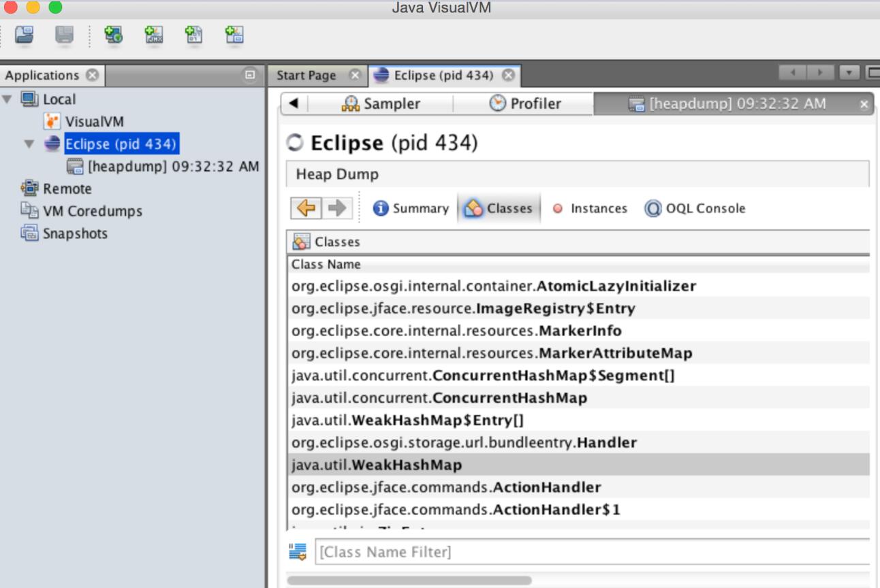Switch to the Classes view
This screenshot has width=880, height=588.
pos(500,209)
